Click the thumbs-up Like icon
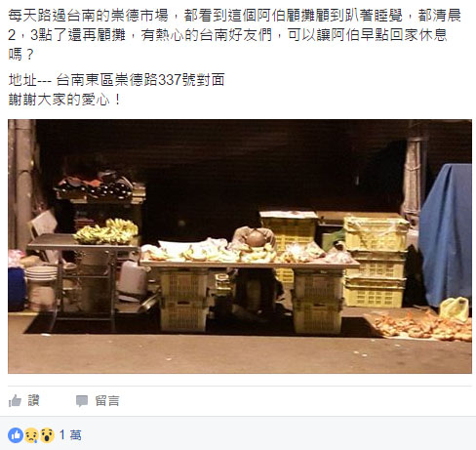This screenshot has height=450, width=476. pos(15,401)
